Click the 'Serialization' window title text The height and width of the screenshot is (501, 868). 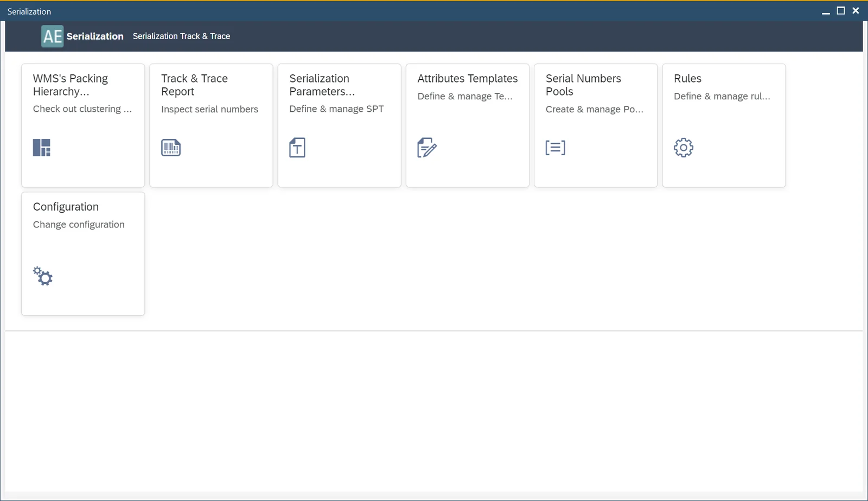29,11
